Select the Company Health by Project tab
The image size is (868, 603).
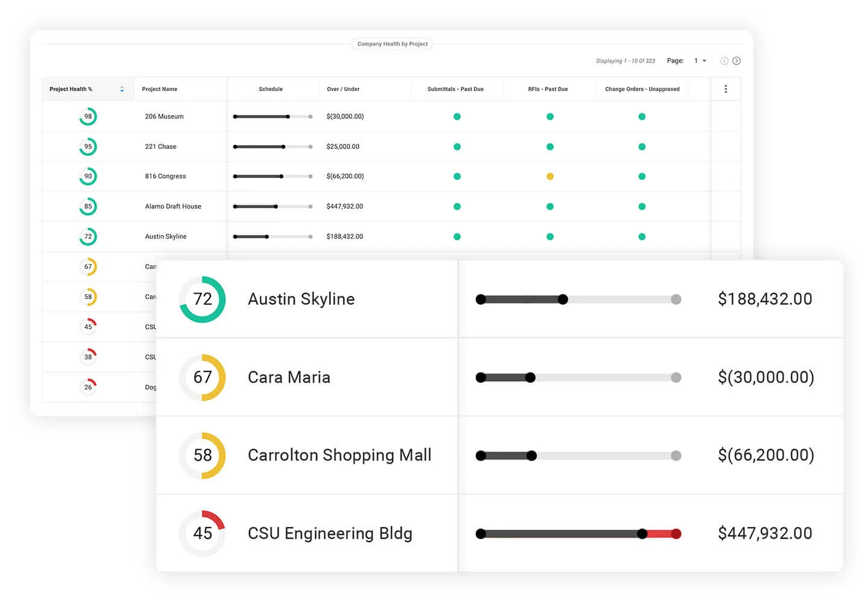pos(392,43)
